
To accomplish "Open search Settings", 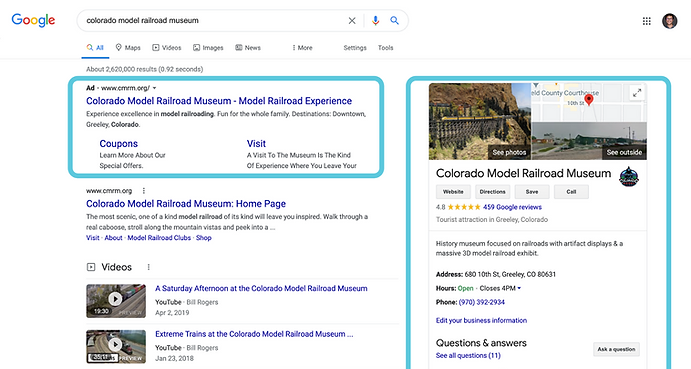I will click(355, 48).
